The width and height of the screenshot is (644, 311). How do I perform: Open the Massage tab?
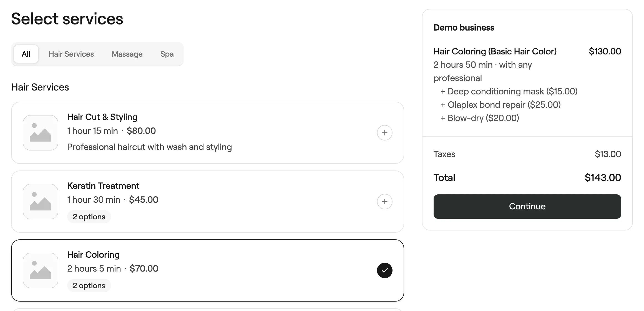point(127,54)
